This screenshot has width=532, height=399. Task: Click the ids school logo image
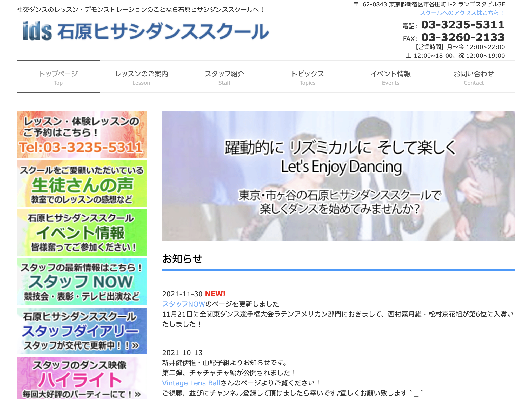(145, 31)
